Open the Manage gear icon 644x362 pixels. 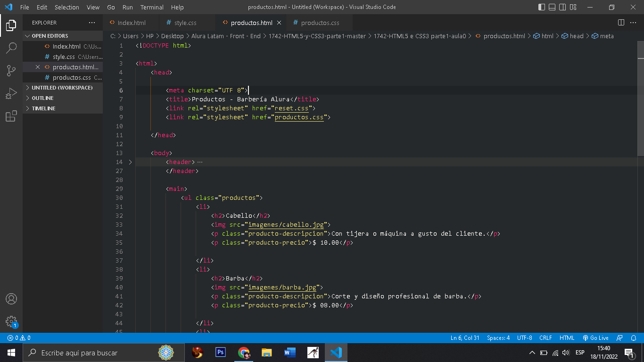click(11, 321)
